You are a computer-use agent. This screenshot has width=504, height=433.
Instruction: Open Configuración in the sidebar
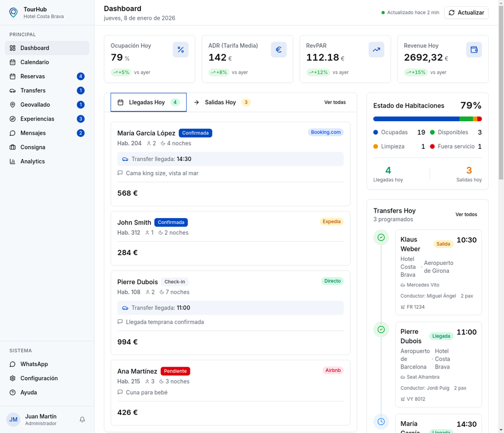[39, 378]
